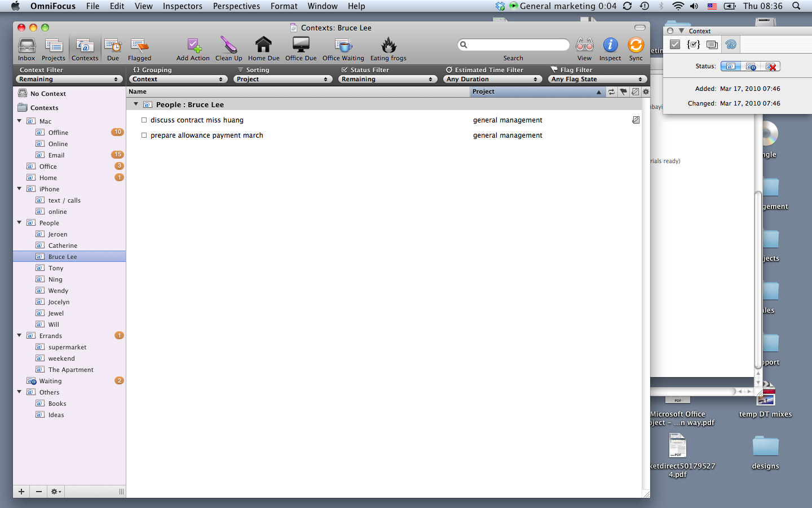Open the Eating frogs perspective

pos(388,49)
